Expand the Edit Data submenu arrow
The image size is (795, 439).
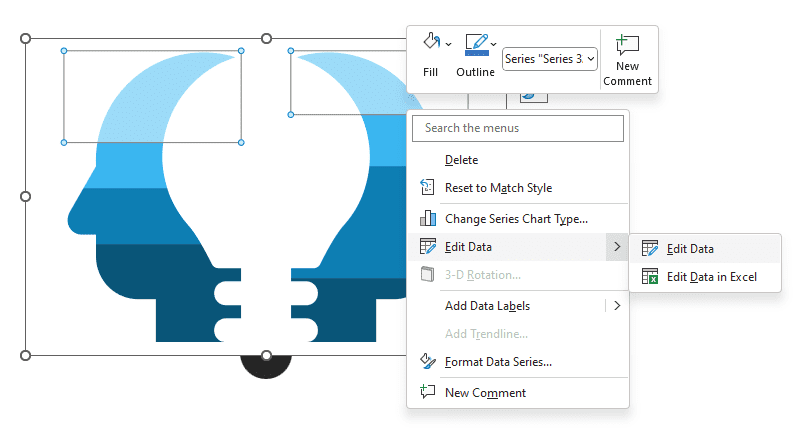[617, 247]
